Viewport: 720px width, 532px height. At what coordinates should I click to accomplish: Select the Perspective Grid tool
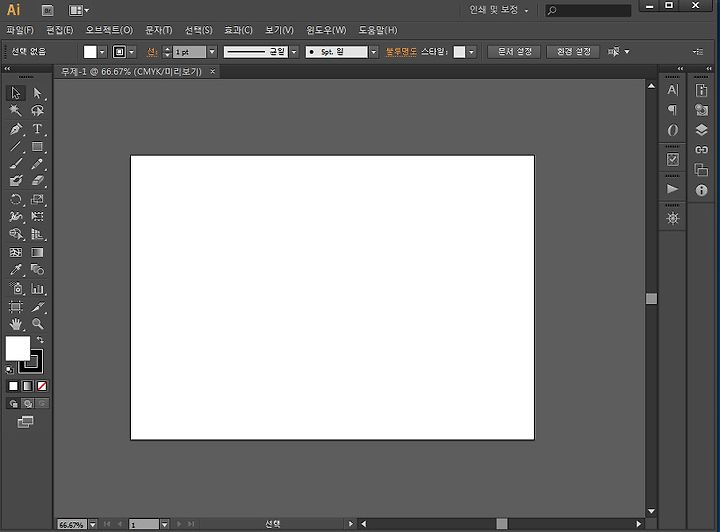click(37, 234)
